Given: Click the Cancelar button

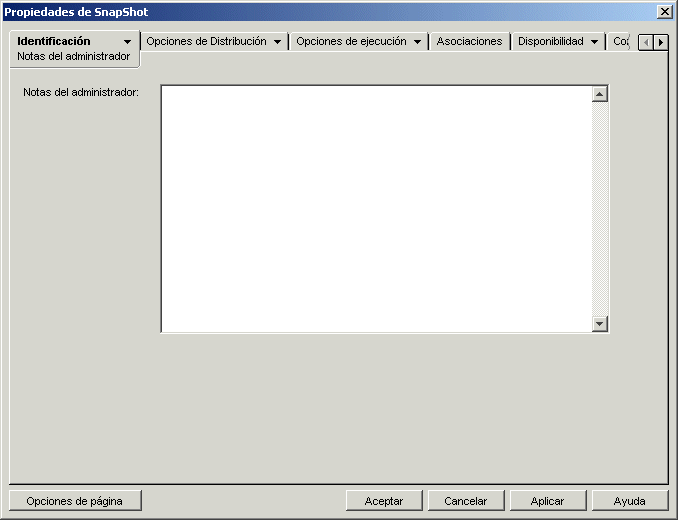Looking at the screenshot, I should pyautogui.click(x=466, y=501).
